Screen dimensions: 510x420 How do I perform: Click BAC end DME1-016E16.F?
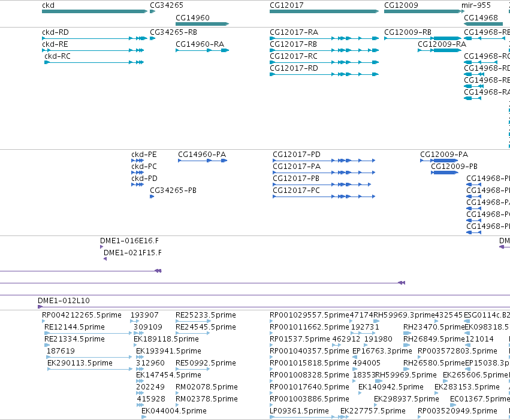[x=129, y=241]
